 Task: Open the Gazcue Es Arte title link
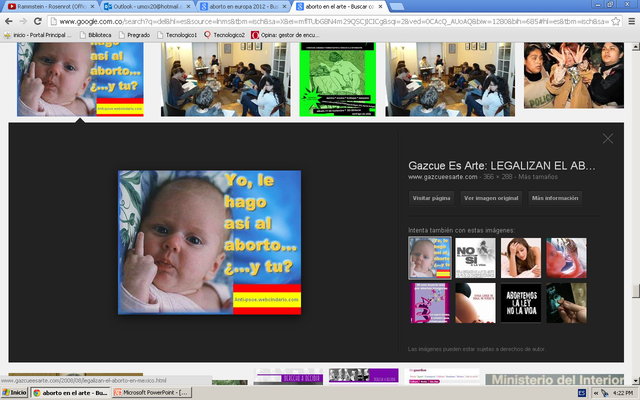pos(502,166)
